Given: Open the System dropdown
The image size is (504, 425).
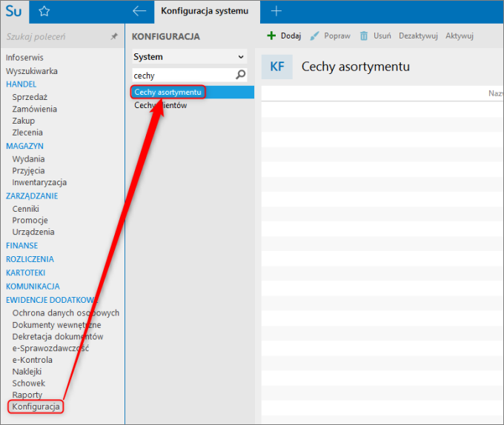Looking at the screenshot, I should tap(189, 57).
